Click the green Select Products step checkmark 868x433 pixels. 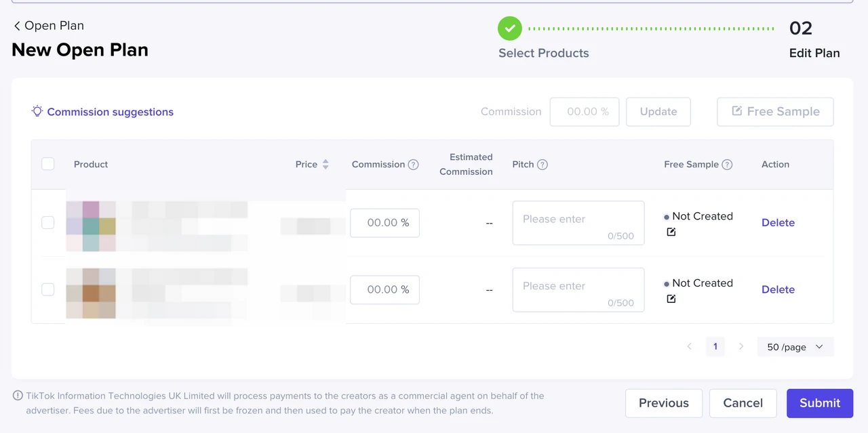coord(510,28)
